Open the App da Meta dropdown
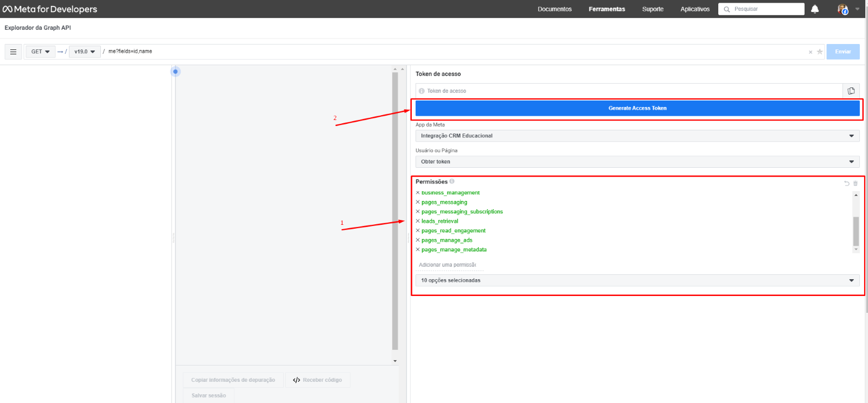Screen dimensions: 868x403 (x=637, y=136)
